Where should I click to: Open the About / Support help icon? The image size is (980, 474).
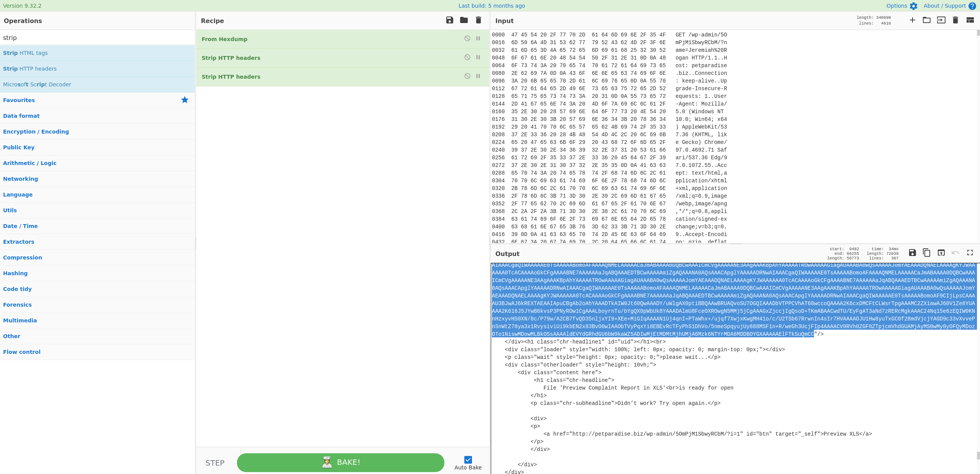[x=972, y=6]
